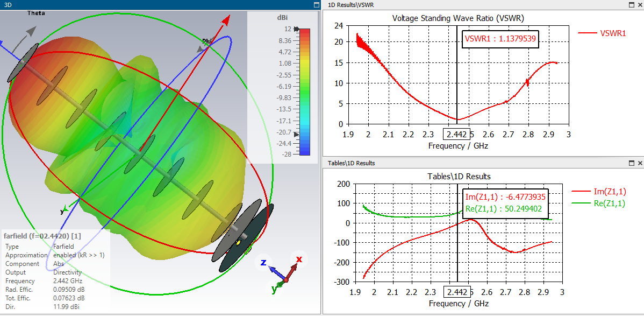Click the 1D Results\VSWR title bar text
The height and width of the screenshot is (316, 644).
(350, 5)
